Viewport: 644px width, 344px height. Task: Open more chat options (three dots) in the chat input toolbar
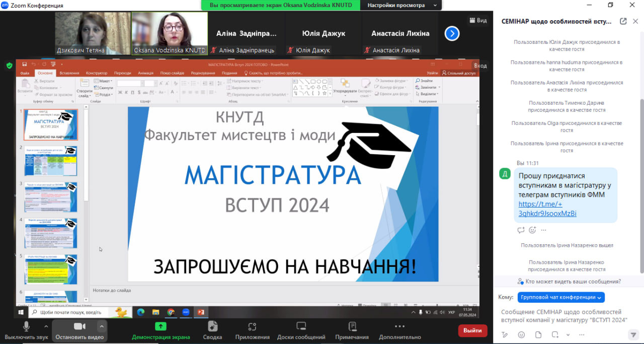582,334
